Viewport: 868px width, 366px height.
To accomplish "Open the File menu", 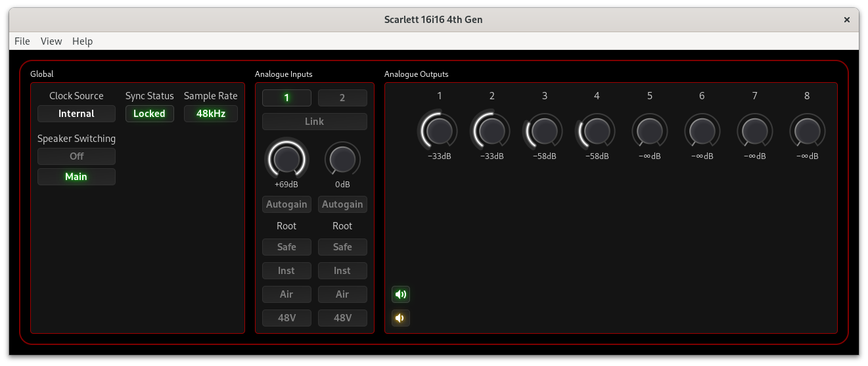I will tap(22, 41).
